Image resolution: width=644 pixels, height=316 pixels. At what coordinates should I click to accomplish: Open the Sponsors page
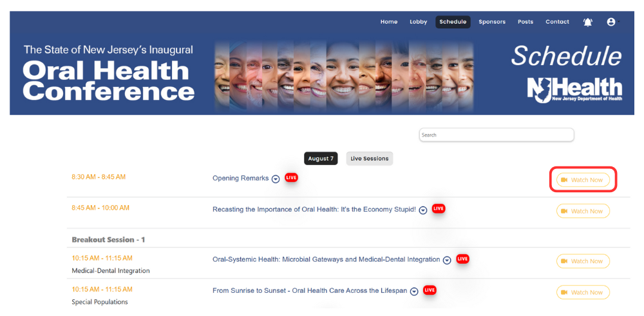click(x=492, y=22)
